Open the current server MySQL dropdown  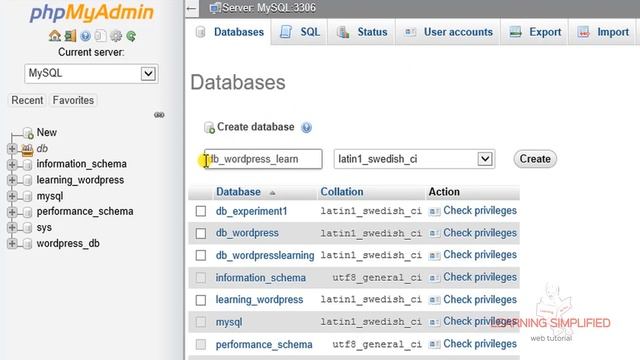(91, 74)
